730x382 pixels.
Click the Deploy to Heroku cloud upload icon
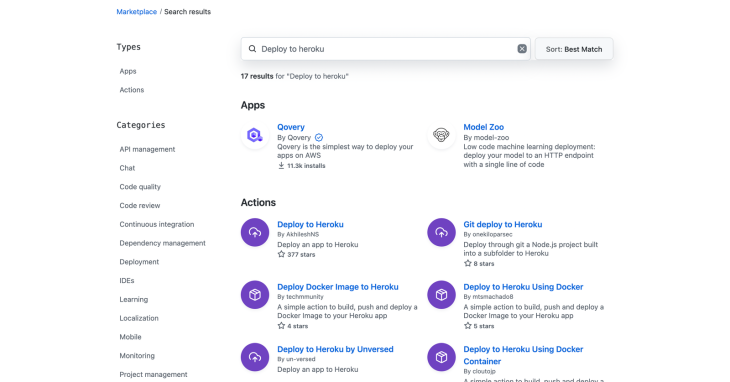255,232
